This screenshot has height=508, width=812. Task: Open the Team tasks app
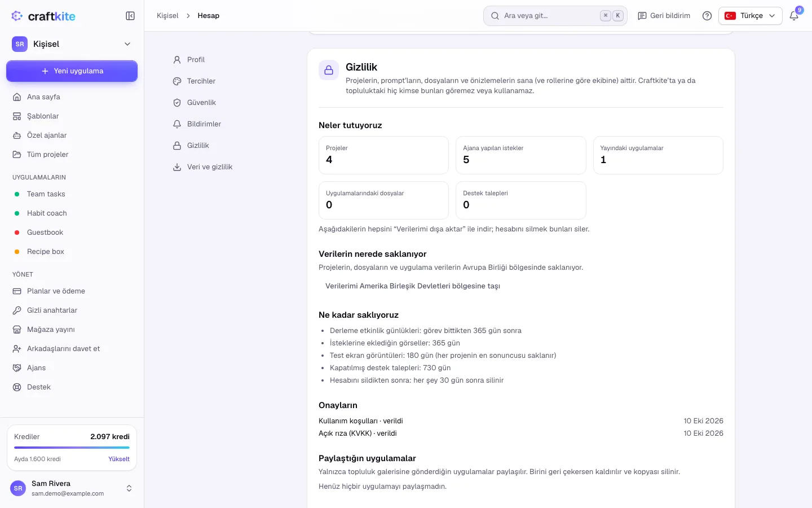[72, 194]
